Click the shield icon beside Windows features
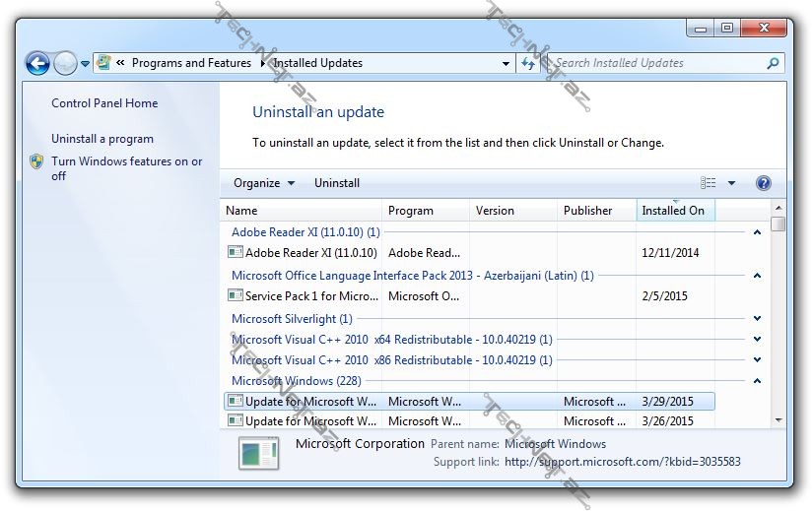 (36, 161)
